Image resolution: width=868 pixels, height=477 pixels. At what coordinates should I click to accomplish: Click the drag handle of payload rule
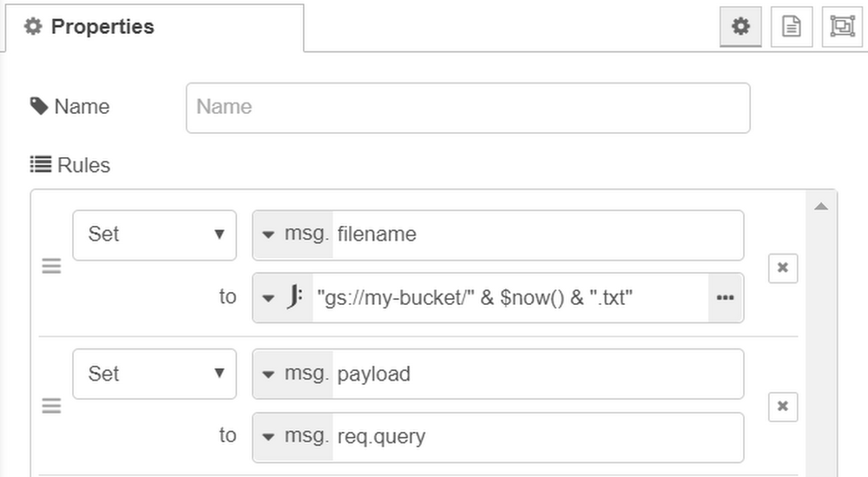[x=51, y=406]
